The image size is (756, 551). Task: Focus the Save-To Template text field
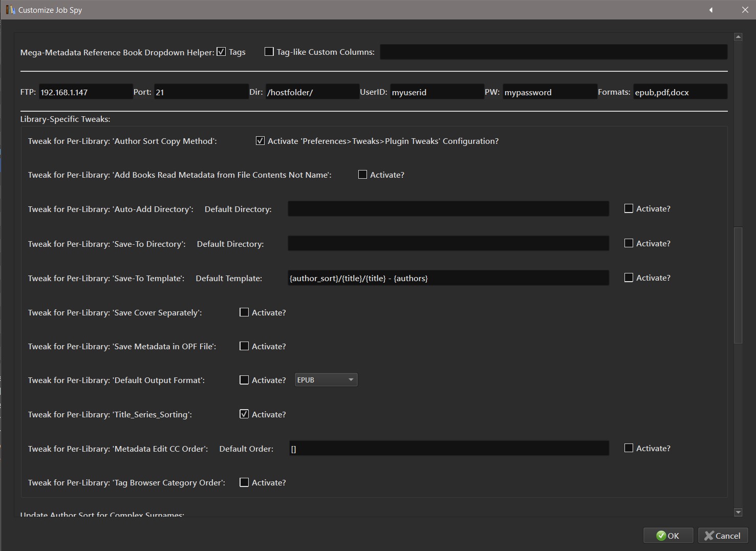[x=448, y=278]
